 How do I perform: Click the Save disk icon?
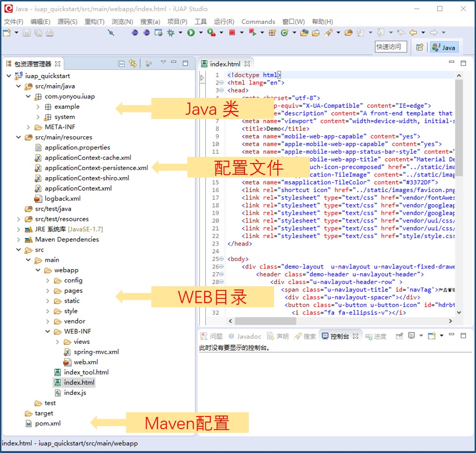[x=27, y=33]
